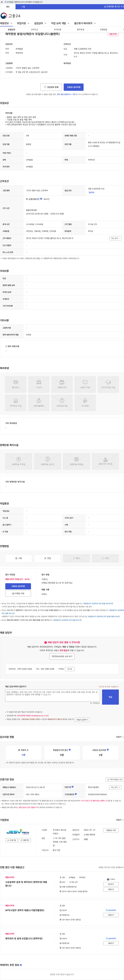Open the WTE사업부 경력직 채용 job posting
Image resolution: width=124 pixels, height=980 pixels.
coord(25,910)
